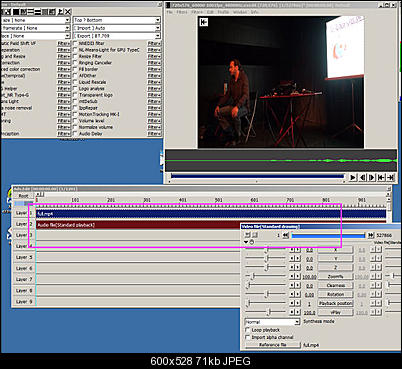Tick Import alpha channel checkbox
402x369 pixels.
(247, 337)
